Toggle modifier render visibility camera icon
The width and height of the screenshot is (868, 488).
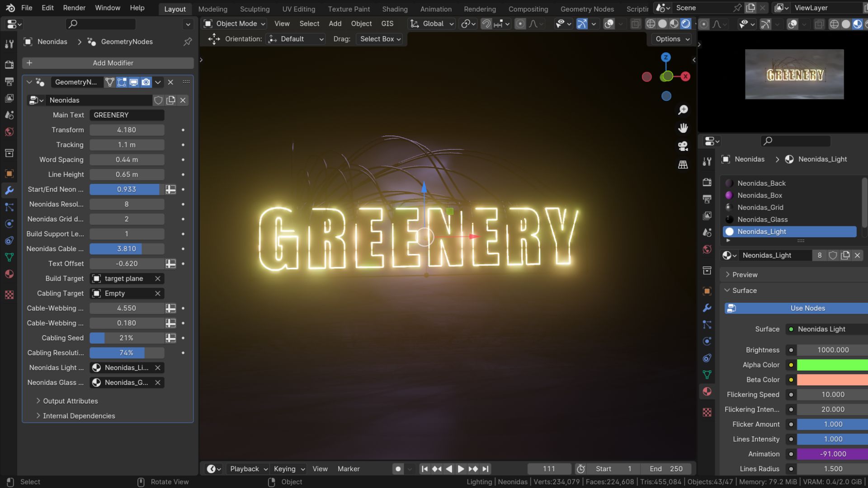pyautogui.click(x=146, y=82)
